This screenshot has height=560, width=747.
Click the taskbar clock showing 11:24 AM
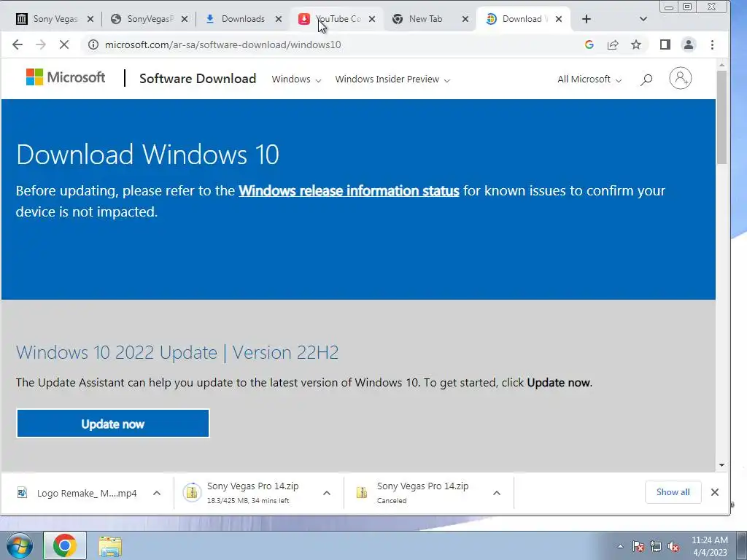point(709,546)
